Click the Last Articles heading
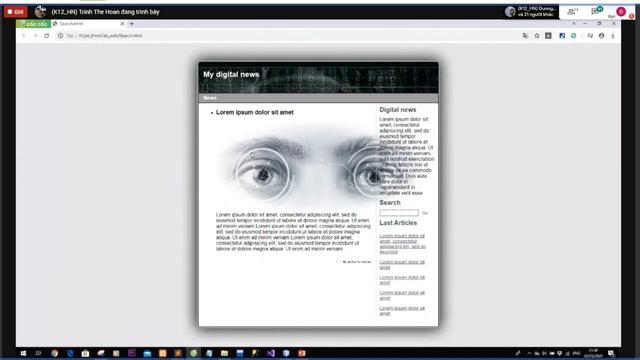Image resolution: width=640 pixels, height=360 pixels. 398,223
